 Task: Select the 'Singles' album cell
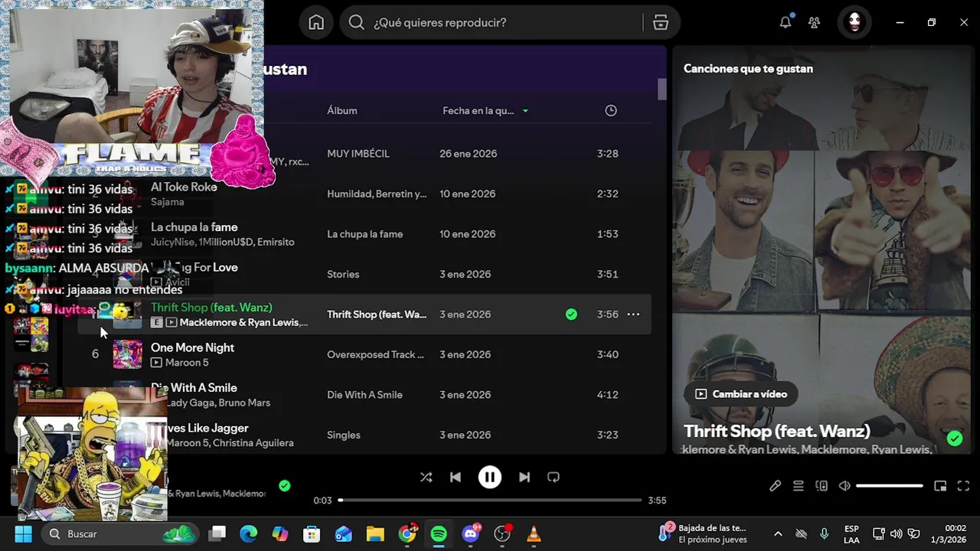(344, 435)
